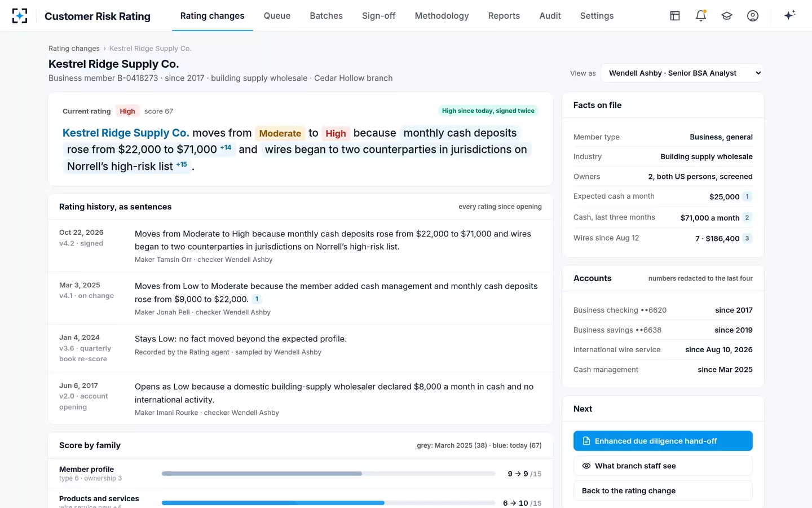Go to the Sign-off tab
This screenshot has height=508, width=812.
pos(378,16)
